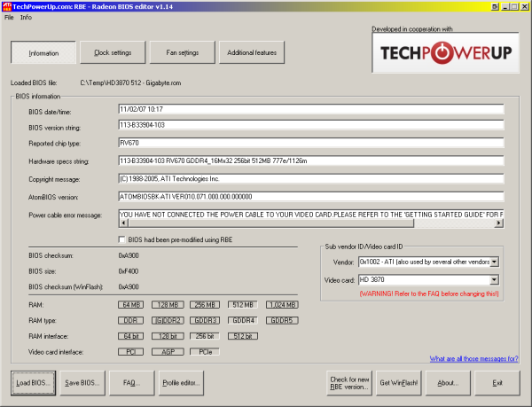Click the restore-down icon in title bar
The image size is (532, 407).
pyautogui.click(x=495, y=6)
